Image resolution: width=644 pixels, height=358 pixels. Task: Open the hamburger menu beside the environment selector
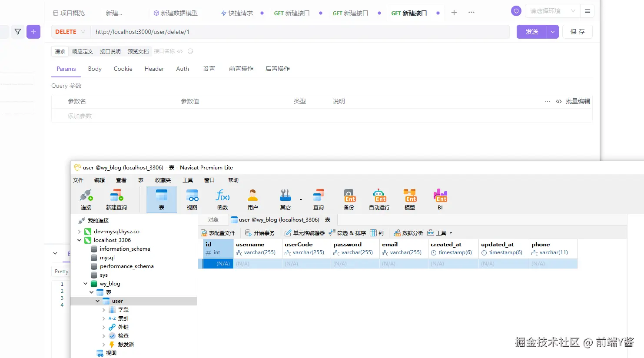tap(588, 11)
